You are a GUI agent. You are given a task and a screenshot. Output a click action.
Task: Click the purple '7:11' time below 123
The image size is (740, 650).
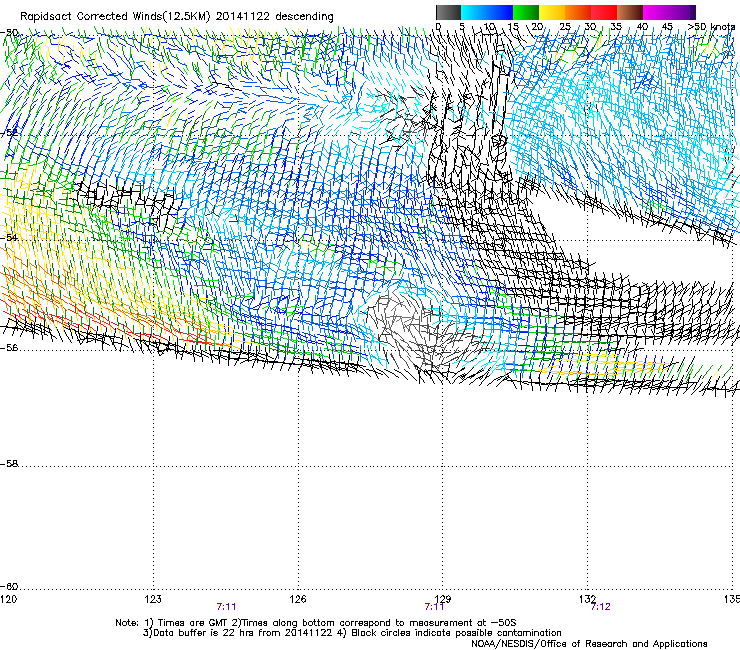[227, 607]
